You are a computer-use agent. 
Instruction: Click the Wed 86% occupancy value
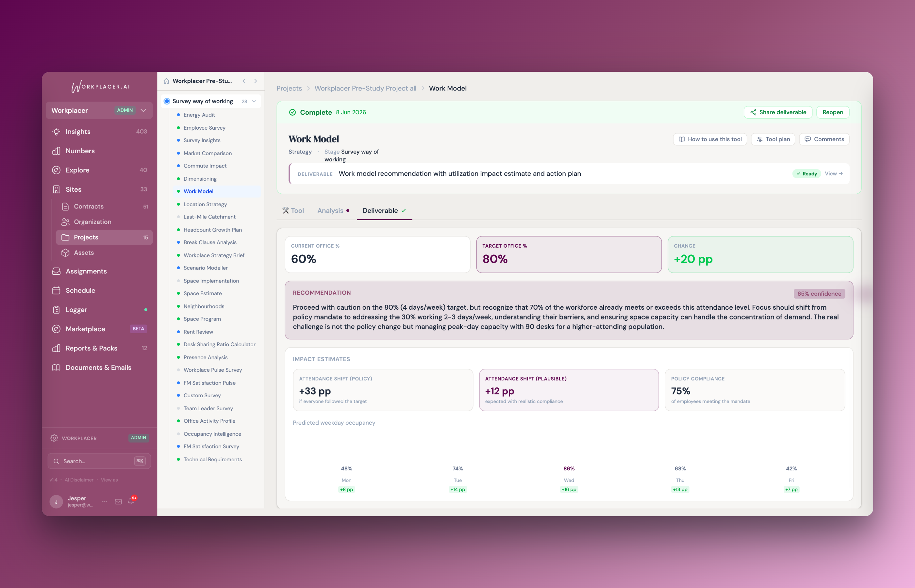pos(569,469)
